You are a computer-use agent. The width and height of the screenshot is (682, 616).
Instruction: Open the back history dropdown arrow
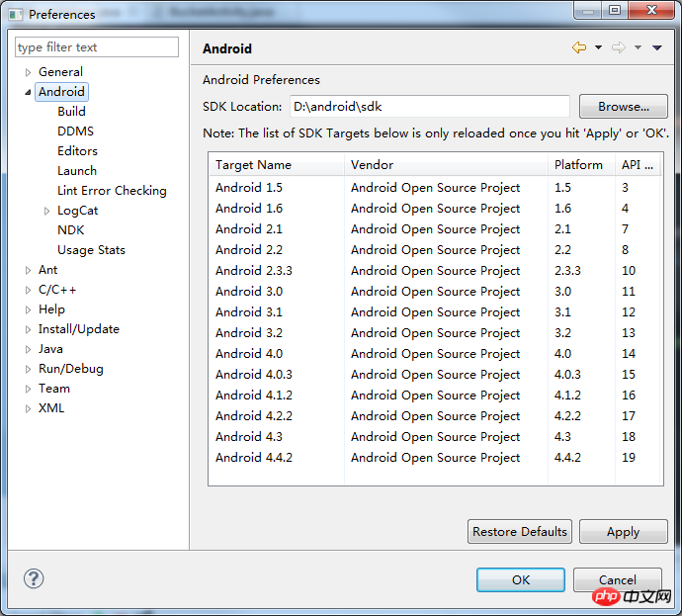[x=599, y=47]
